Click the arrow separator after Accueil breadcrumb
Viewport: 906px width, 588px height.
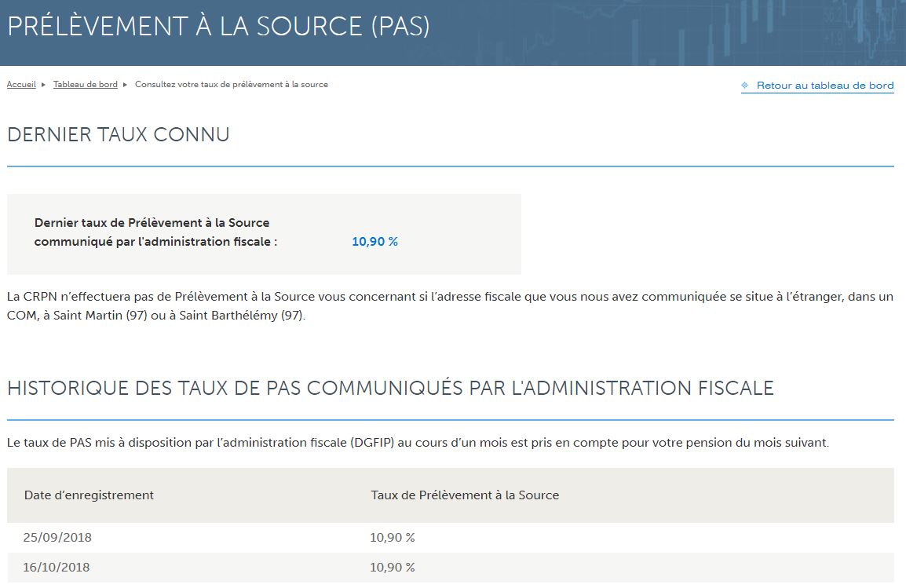(x=43, y=85)
